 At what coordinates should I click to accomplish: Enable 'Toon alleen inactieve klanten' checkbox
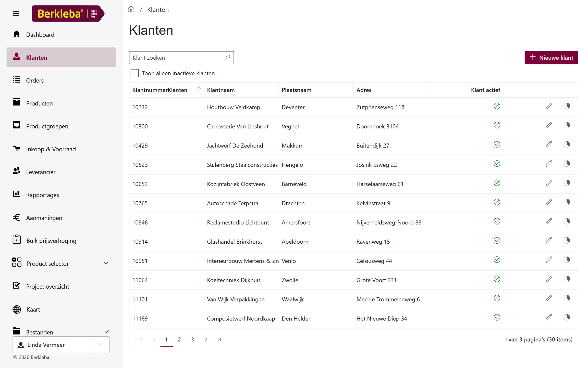point(135,73)
